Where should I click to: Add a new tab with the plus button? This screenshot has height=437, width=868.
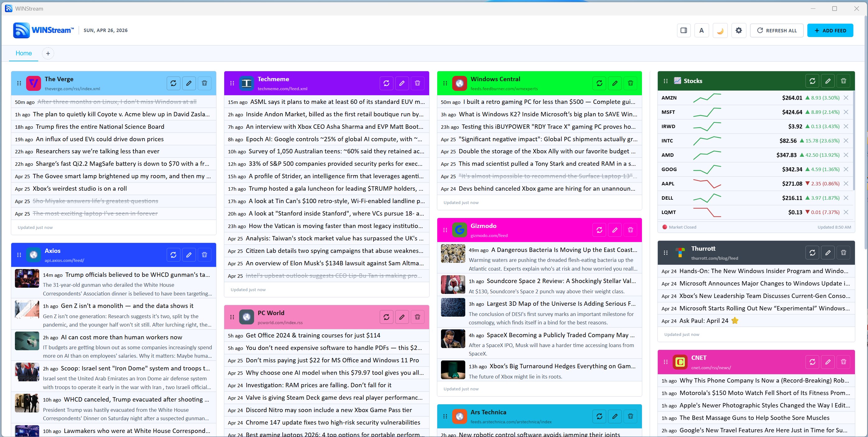[48, 53]
